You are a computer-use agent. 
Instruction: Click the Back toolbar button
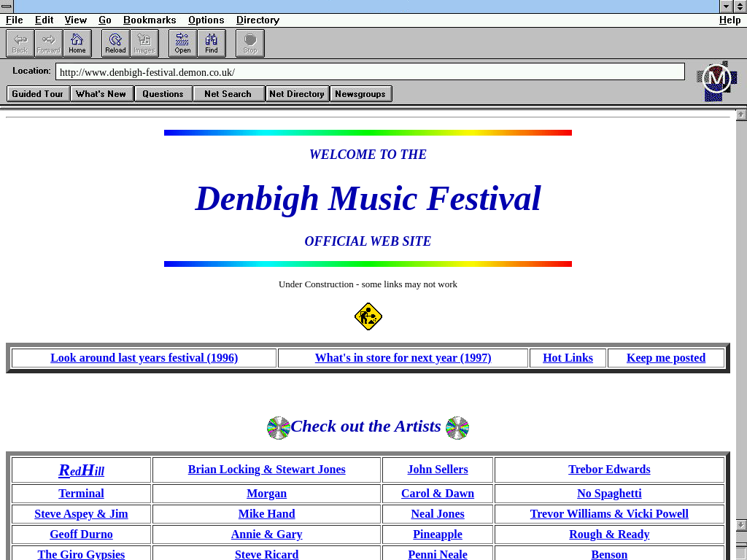tap(20, 43)
